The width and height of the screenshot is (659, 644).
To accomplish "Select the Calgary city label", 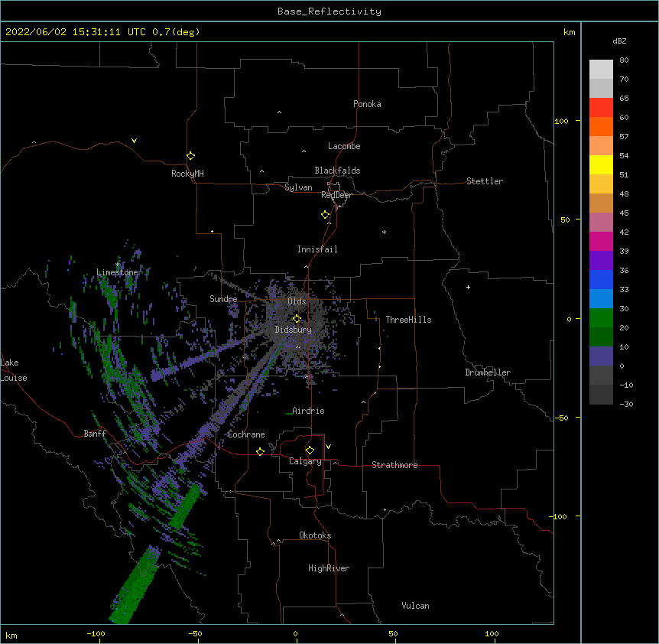I will tap(305, 461).
